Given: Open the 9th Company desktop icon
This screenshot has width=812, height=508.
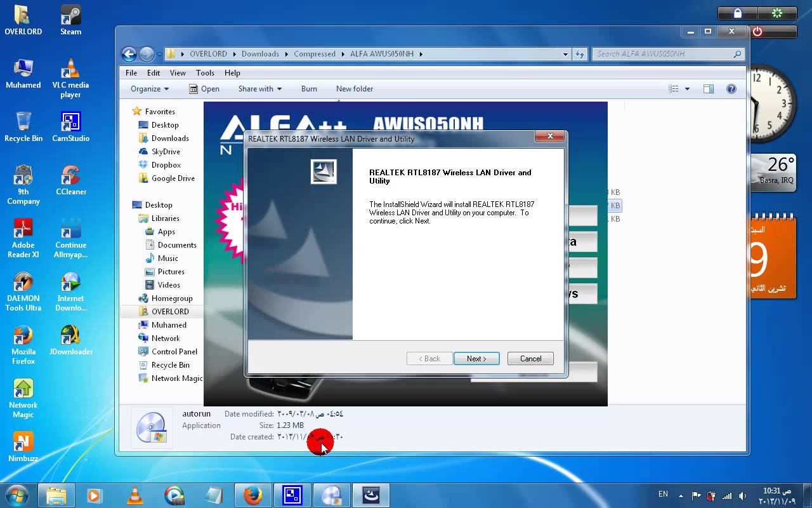Looking at the screenshot, I should tap(23, 185).
